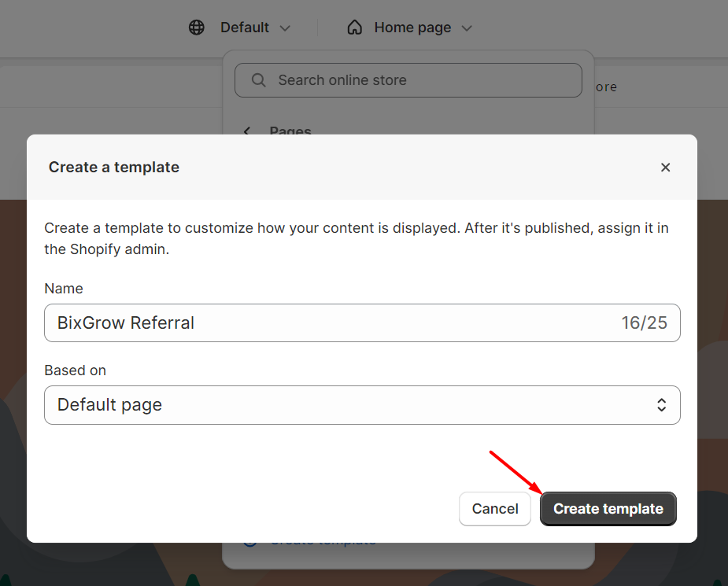Expand the Default chevron arrow

285,28
